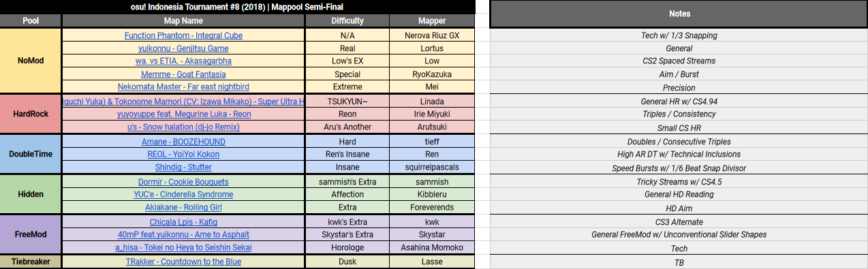Select the Notes header cell

coord(679,14)
